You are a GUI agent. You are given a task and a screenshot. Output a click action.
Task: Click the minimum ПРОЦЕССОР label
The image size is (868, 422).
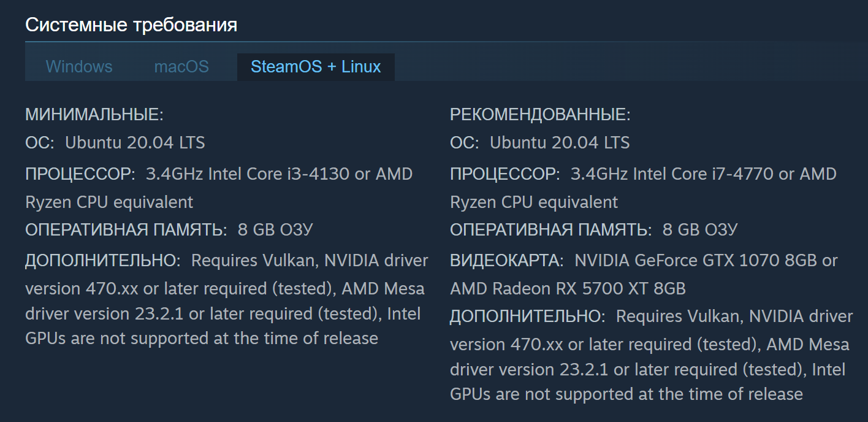click(80, 174)
